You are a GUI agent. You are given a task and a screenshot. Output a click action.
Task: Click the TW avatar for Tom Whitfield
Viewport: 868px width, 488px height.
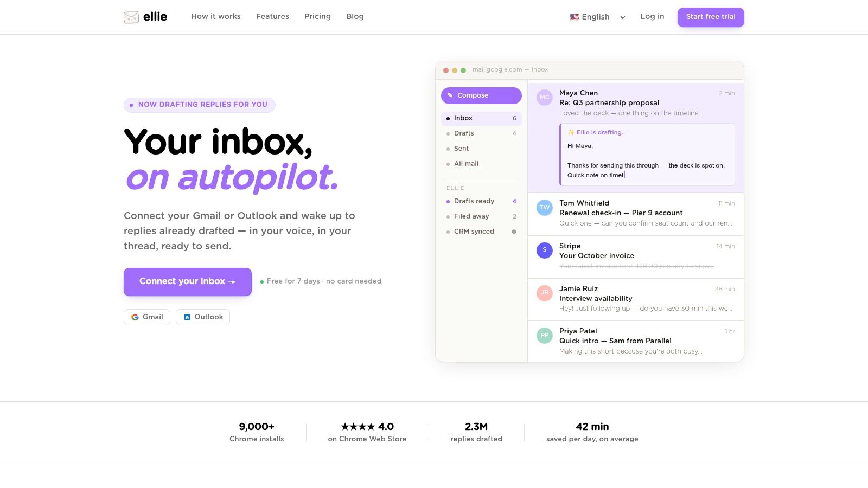(545, 207)
